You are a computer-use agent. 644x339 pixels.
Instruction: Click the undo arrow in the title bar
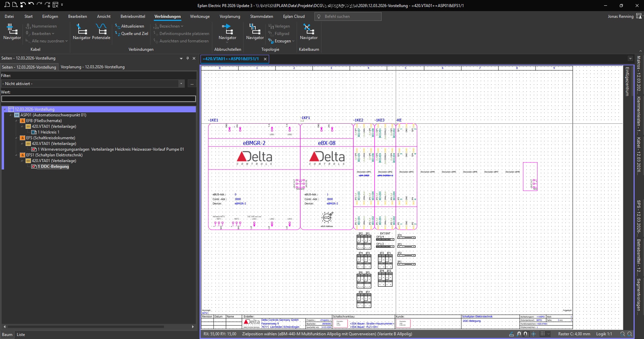(31, 5)
